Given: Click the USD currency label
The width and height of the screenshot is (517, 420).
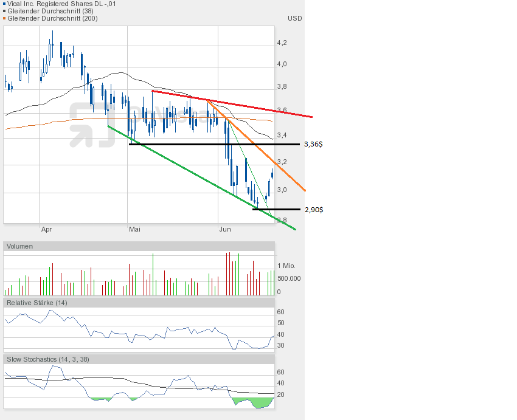Looking at the screenshot, I should tap(294, 18).
